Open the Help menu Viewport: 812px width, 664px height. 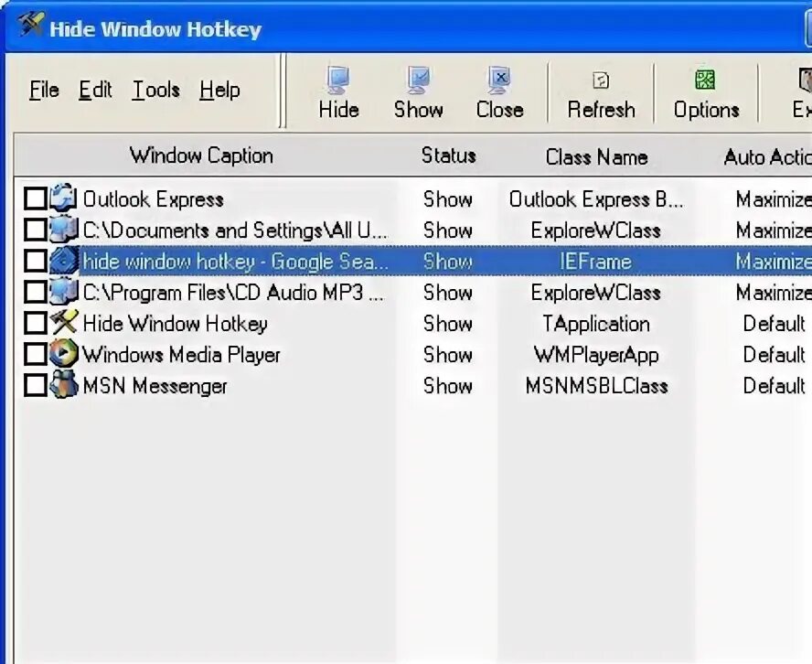tap(219, 91)
